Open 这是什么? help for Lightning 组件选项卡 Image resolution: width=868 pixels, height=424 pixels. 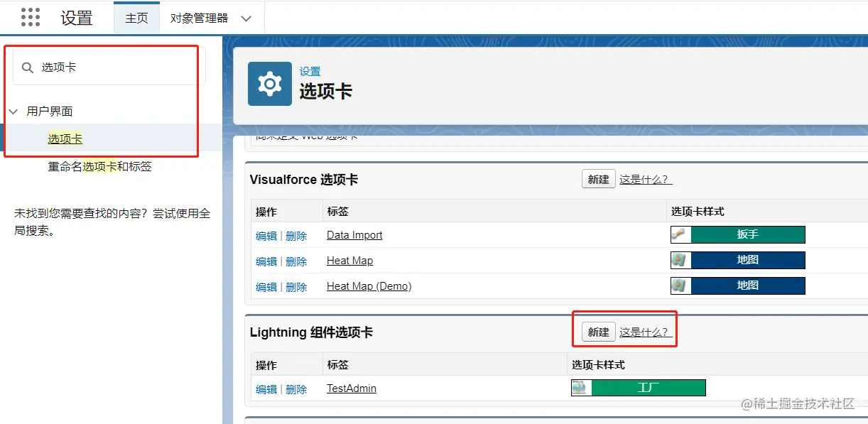[646, 332]
